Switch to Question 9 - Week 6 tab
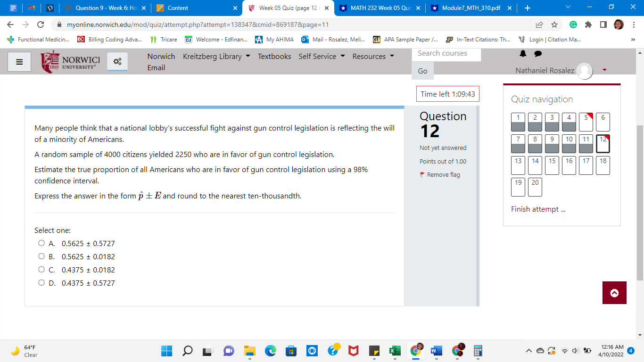Image resolution: width=644 pixels, height=362 pixels. [x=106, y=8]
